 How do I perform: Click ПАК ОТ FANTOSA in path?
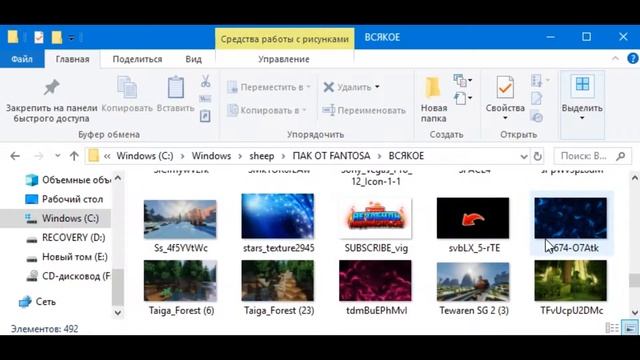click(x=331, y=156)
